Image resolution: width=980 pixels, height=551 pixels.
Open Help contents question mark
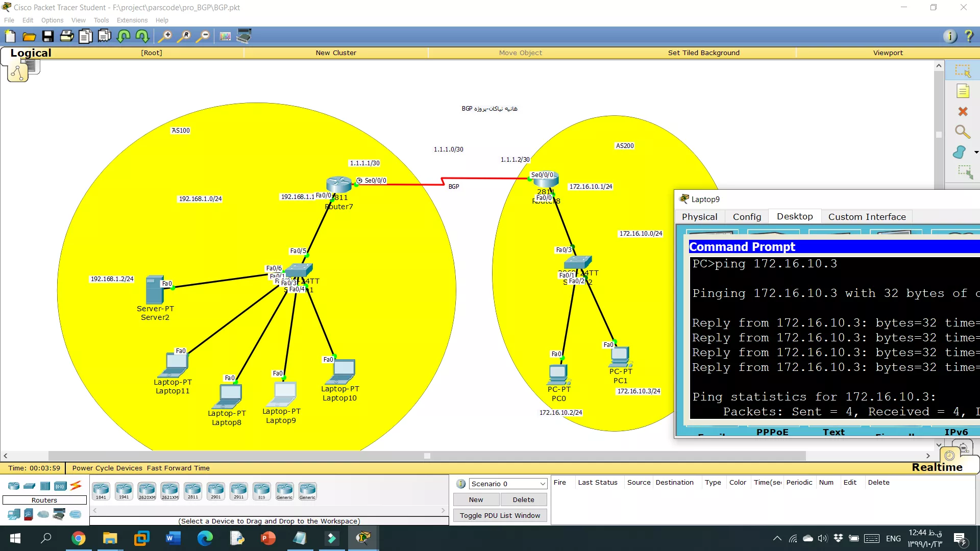tap(968, 36)
